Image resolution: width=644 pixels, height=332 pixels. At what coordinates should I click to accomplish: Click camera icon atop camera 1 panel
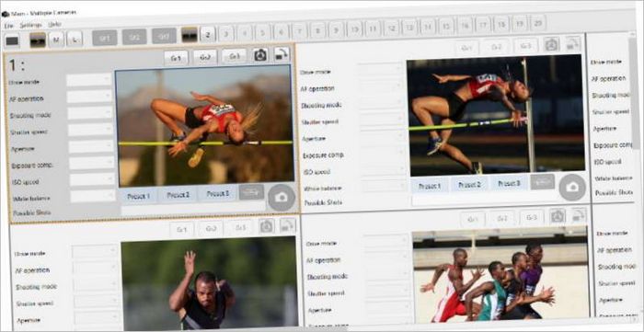pyautogui.click(x=260, y=55)
